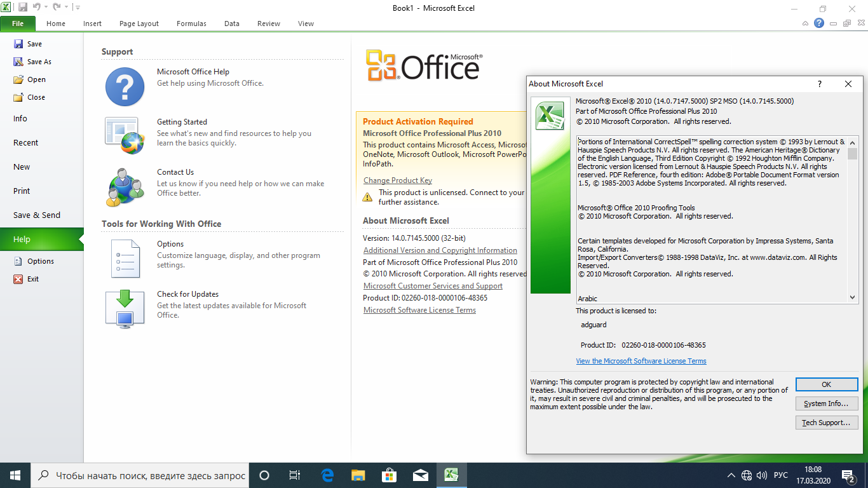Click the Tech Support button

point(827,423)
